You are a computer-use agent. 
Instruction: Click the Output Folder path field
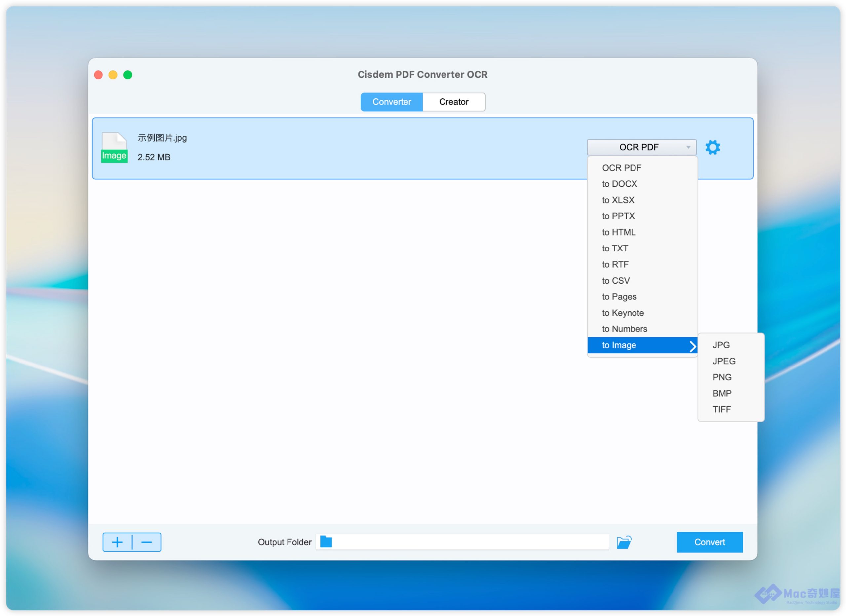[470, 542]
